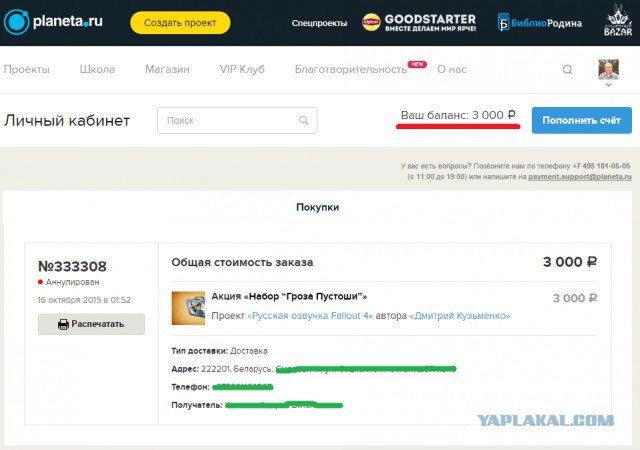
Task: Open the БиблиоРодина logo link
Action: pos(540,23)
